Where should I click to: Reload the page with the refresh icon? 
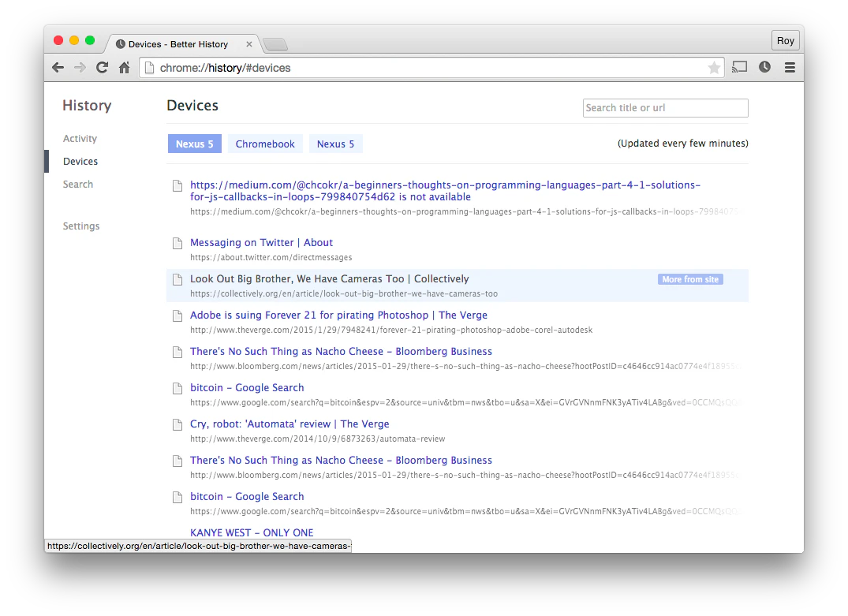click(103, 68)
